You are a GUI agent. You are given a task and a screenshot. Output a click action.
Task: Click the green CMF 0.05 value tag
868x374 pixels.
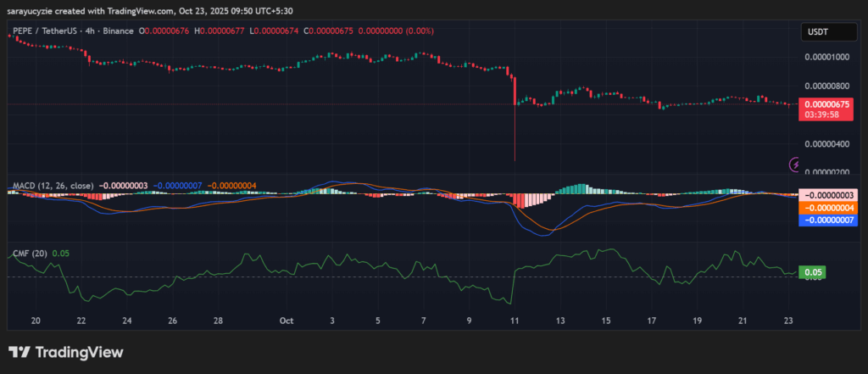[x=812, y=272]
